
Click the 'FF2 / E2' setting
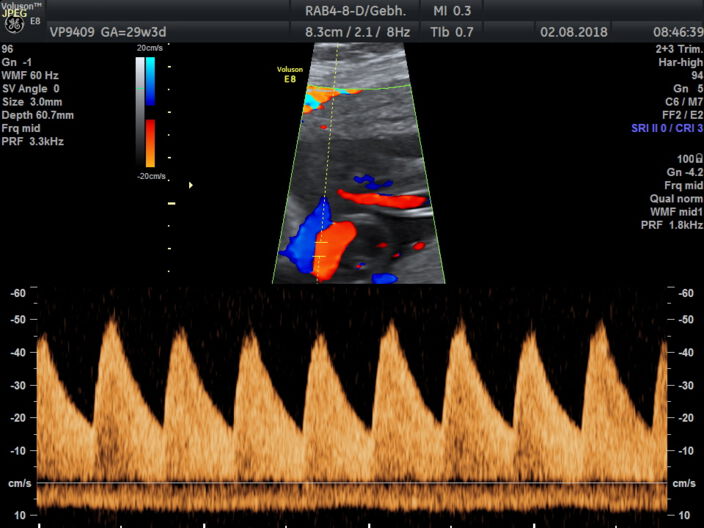pyautogui.click(x=682, y=115)
